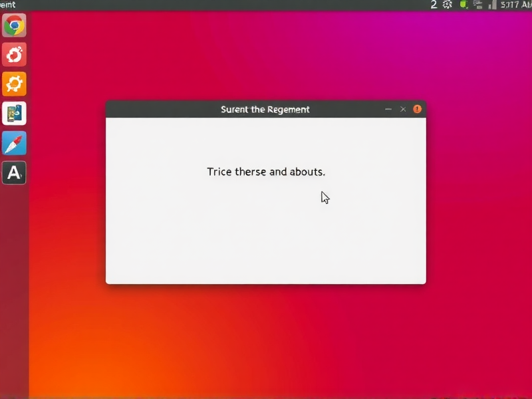Open the green messaging indicator
The height and width of the screenshot is (399, 532).
(x=464, y=5)
